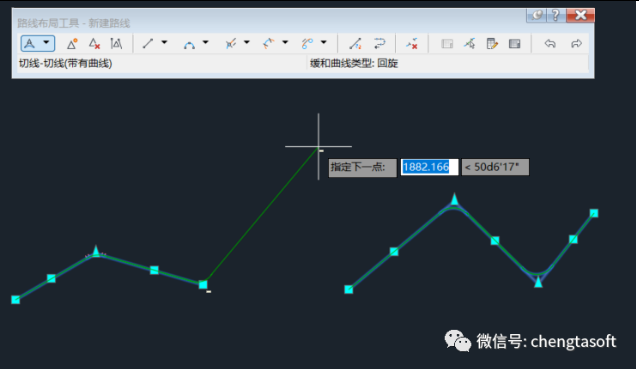Expand the line tools dropdown arrow
Image resolution: width=639 pixels, height=369 pixels.
(164, 42)
